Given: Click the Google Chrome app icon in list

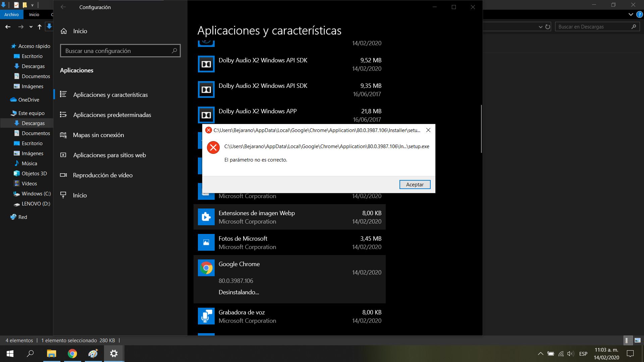Looking at the screenshot, I should [206, 268].
